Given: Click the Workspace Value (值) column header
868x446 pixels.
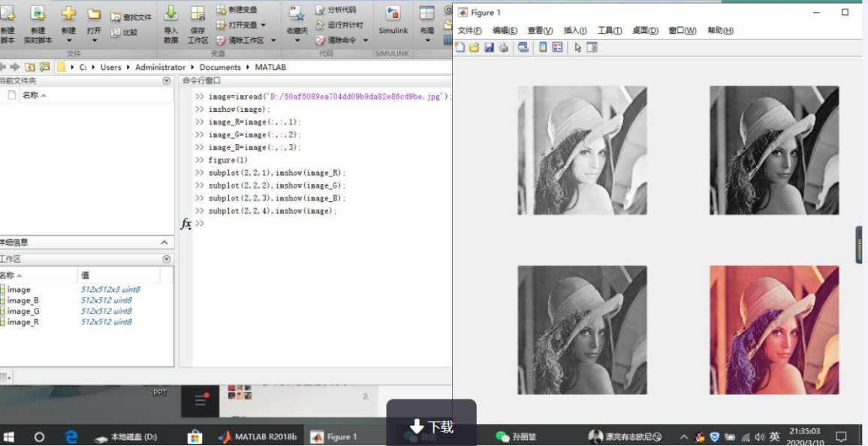Looking at the screenshot, I should pos(86,275).
